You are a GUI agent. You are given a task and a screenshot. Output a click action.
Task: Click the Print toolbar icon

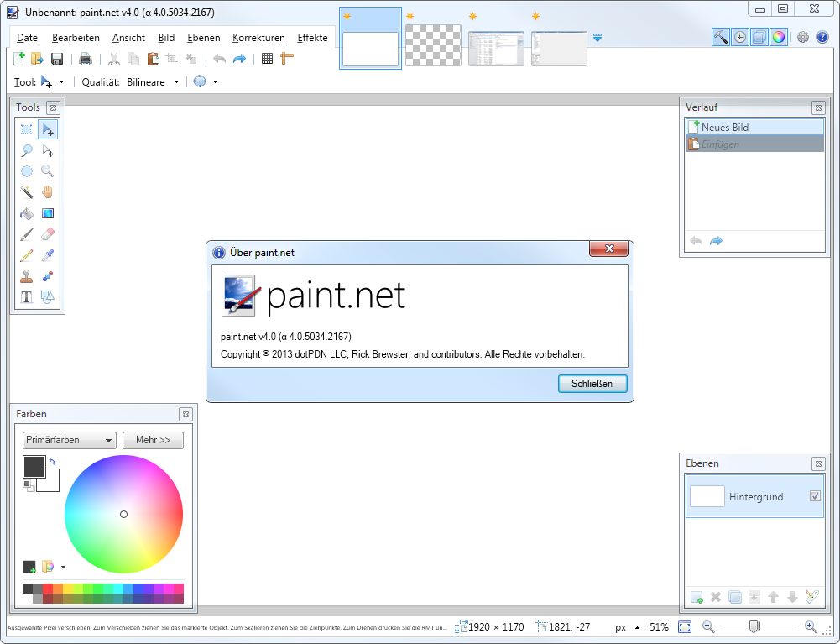tap(86, 59)
